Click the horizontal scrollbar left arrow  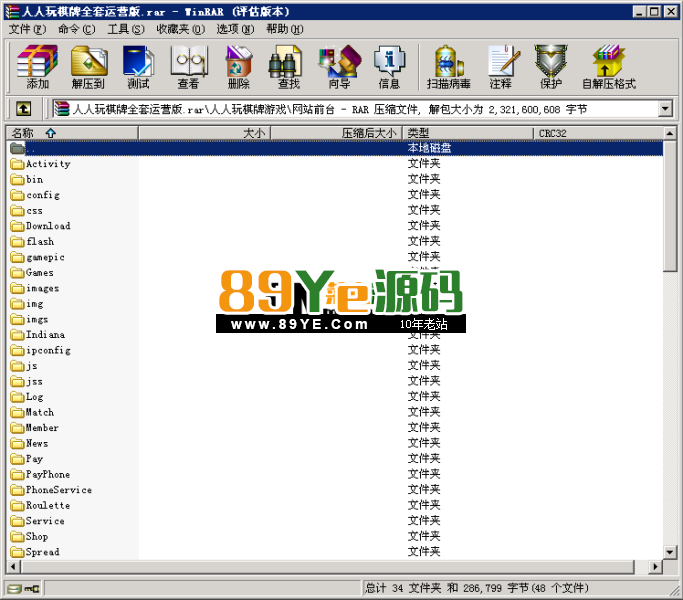click(13, 566)
